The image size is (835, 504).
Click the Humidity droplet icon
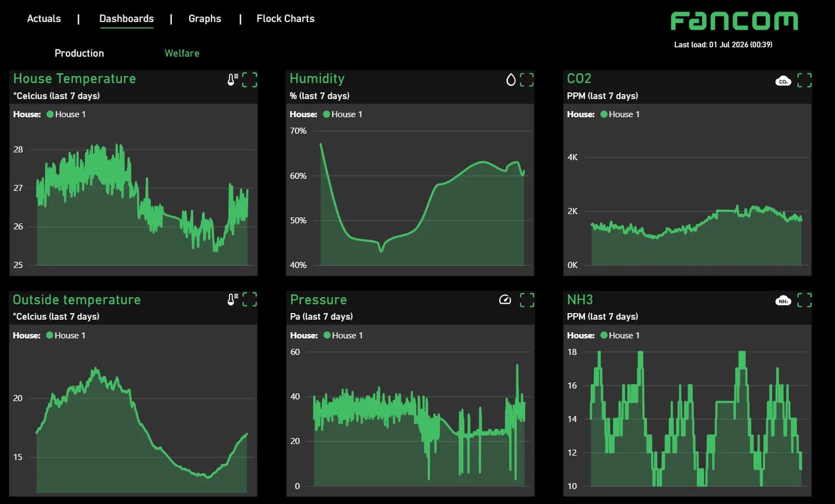[x=511, y=80]
